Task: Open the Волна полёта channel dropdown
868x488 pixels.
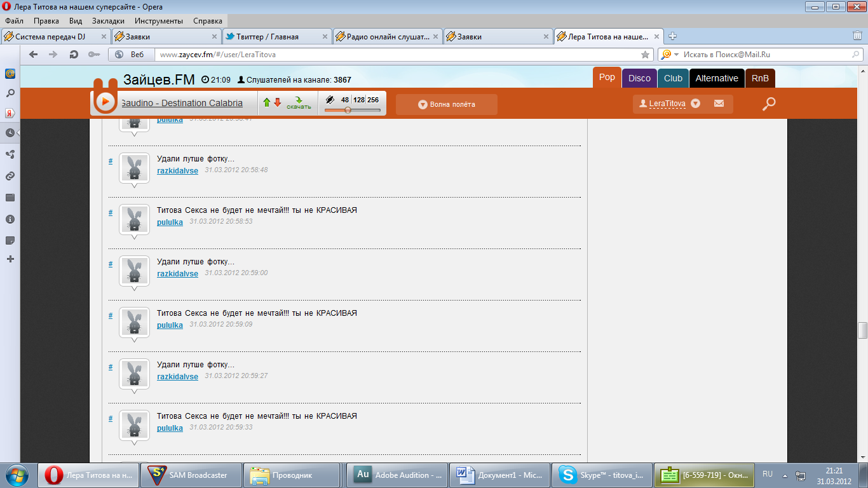Action: [x=447, y=104]
